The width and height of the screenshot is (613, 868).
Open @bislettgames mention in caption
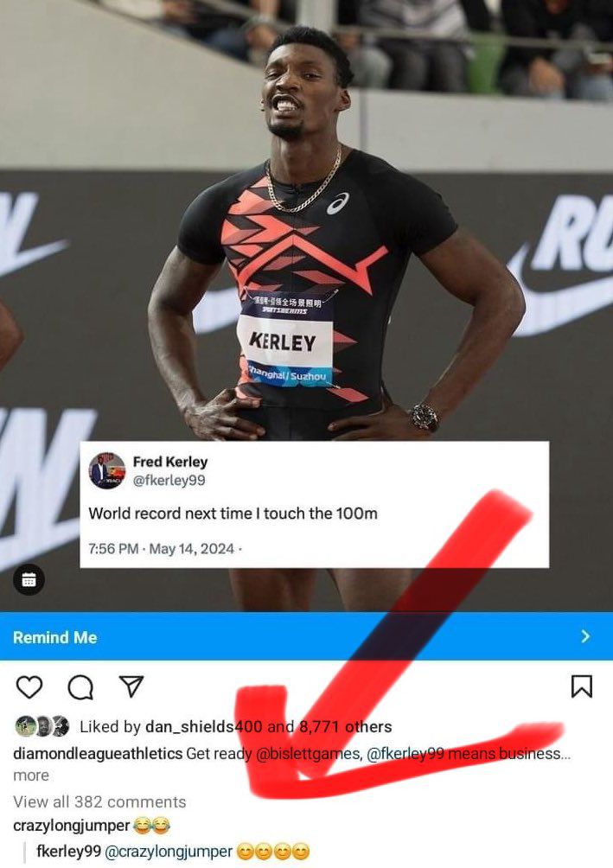309,753
